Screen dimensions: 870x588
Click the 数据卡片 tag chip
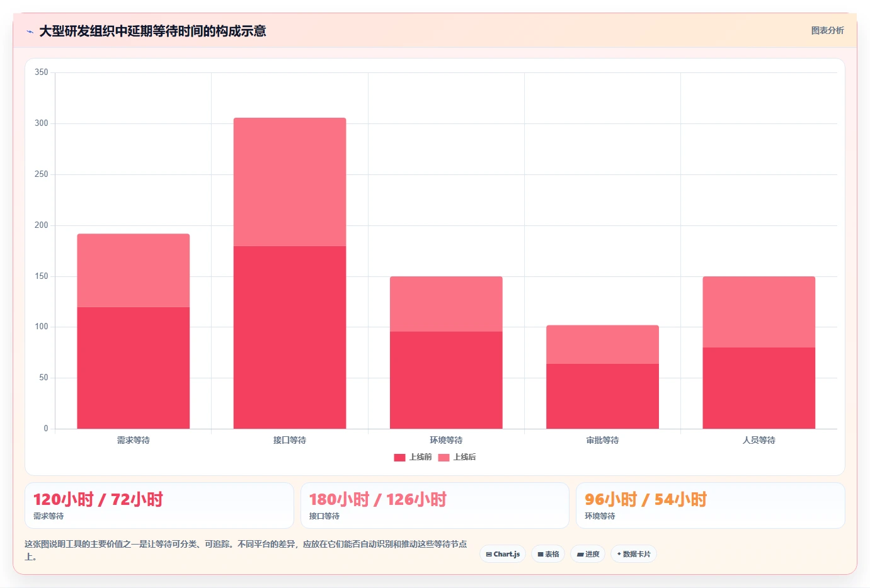pyautogui.click(x=634, y=554)
